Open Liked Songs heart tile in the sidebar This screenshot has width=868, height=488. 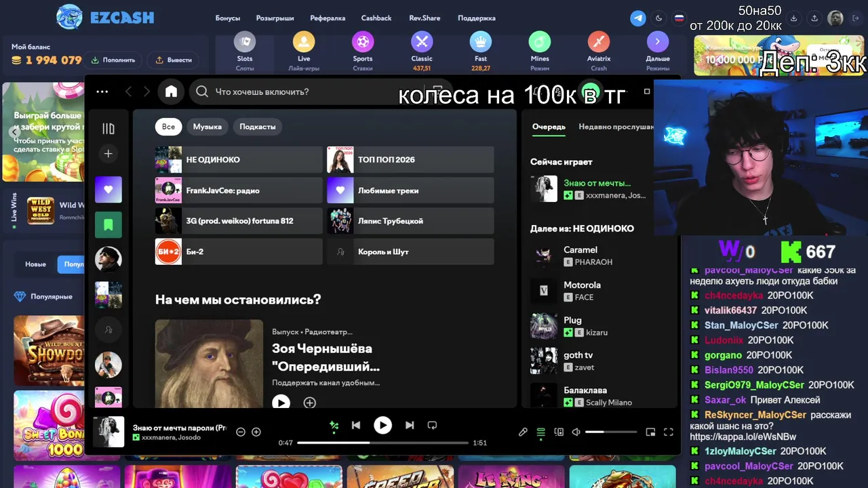[108, 190]
